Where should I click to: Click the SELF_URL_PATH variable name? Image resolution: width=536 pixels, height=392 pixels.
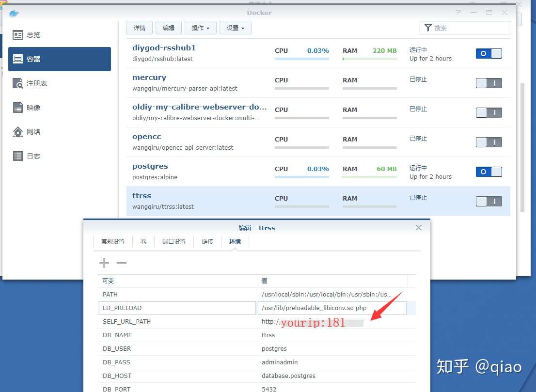(127, 322)
